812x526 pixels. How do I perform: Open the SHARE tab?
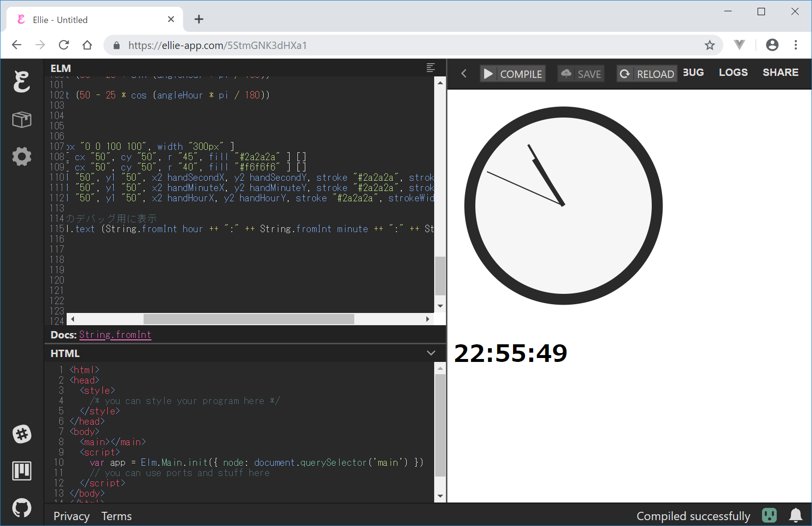(781, 72)
